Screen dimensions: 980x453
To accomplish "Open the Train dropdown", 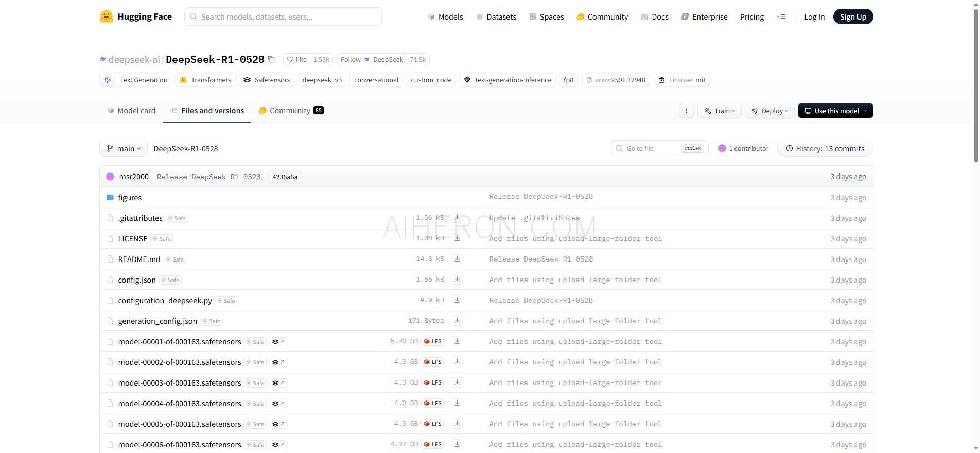I will (x=719, y=111).
